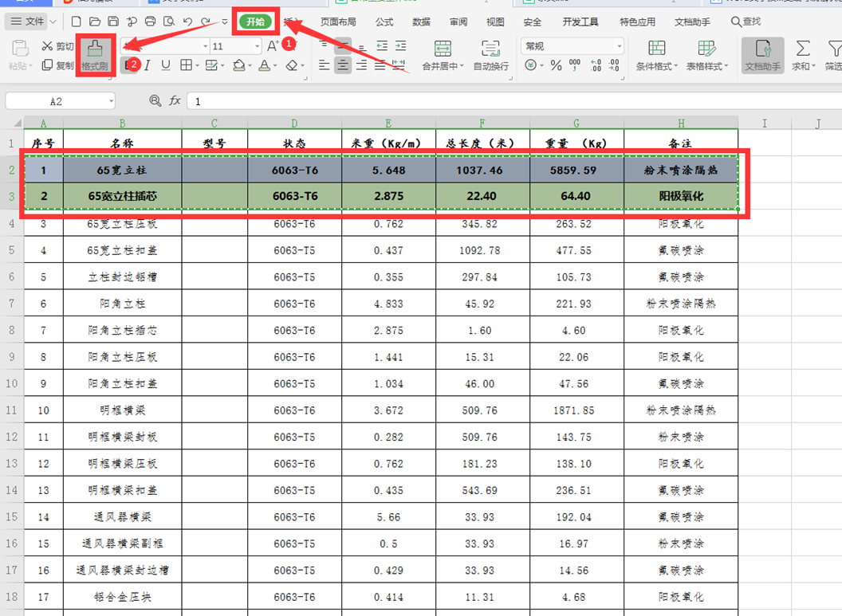Select row 11 header
The height and width of the screenshot is (616, 842).
tap(12, 410)
